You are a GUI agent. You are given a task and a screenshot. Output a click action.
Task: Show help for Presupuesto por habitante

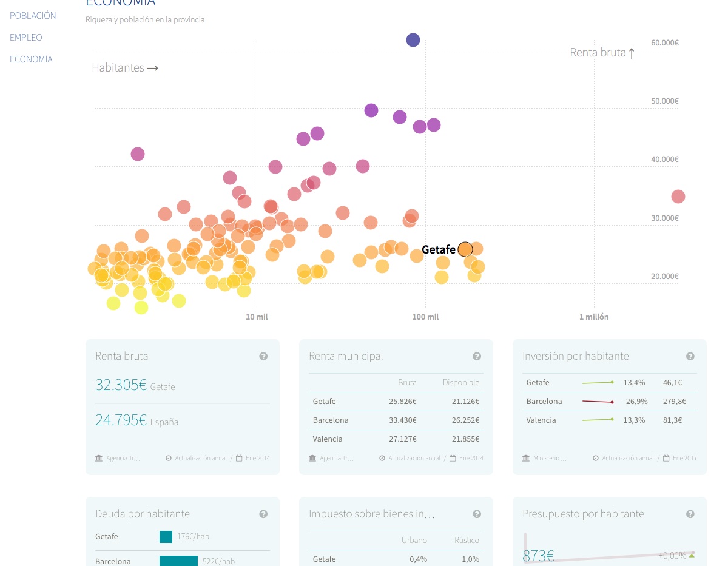(x=690, y=514)
